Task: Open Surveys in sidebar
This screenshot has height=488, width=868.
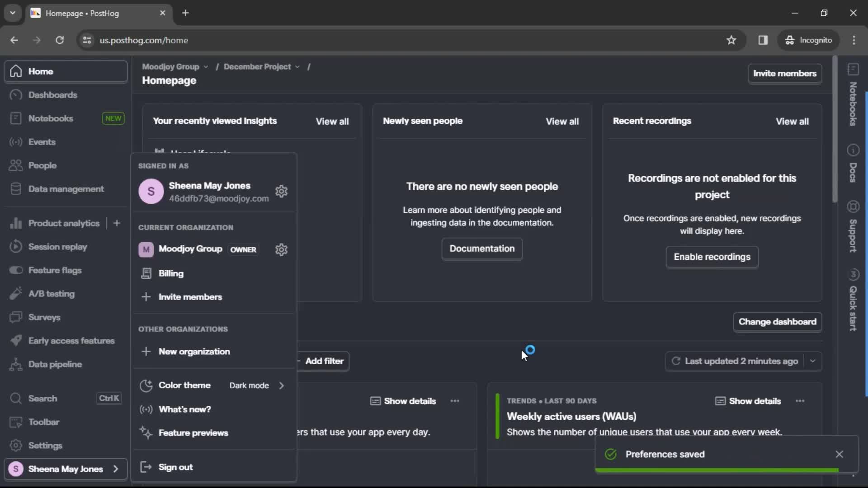Action: click(x=44, y=317)
